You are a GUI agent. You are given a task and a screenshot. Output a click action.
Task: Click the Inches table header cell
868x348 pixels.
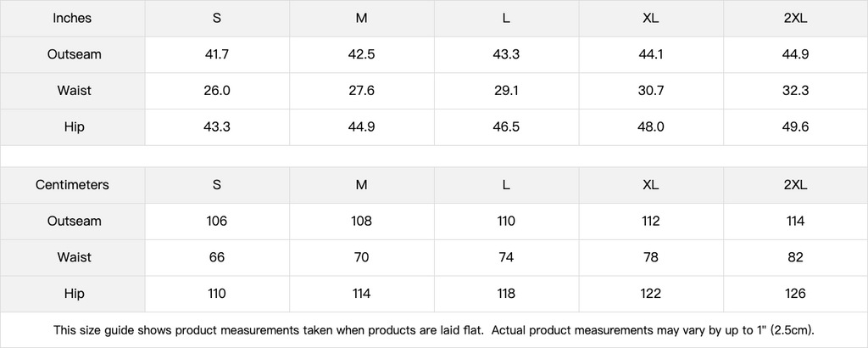[72, 18]
